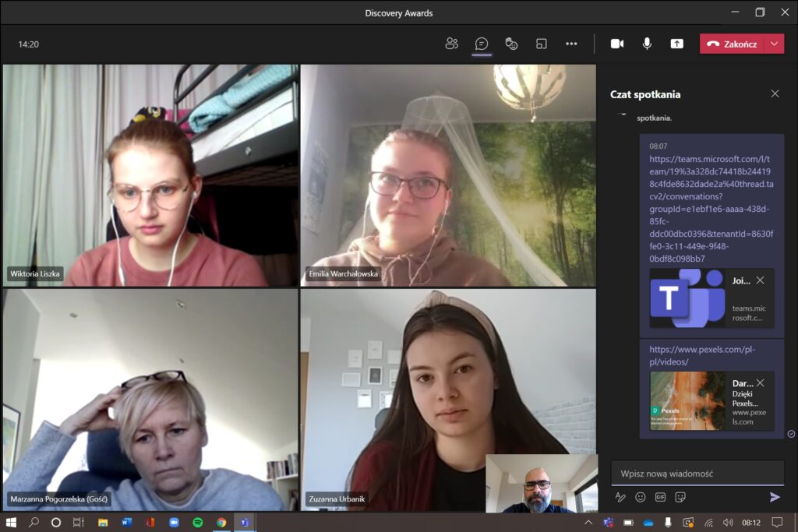Open the pexels.com videos link
Screen dimensions: 798x532
click(x=701, y=356)
